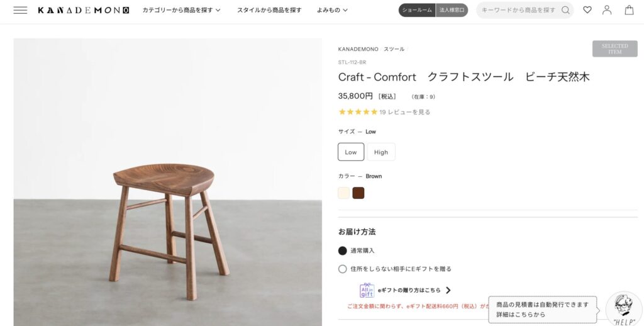Select the Brown color swatch

358,193
